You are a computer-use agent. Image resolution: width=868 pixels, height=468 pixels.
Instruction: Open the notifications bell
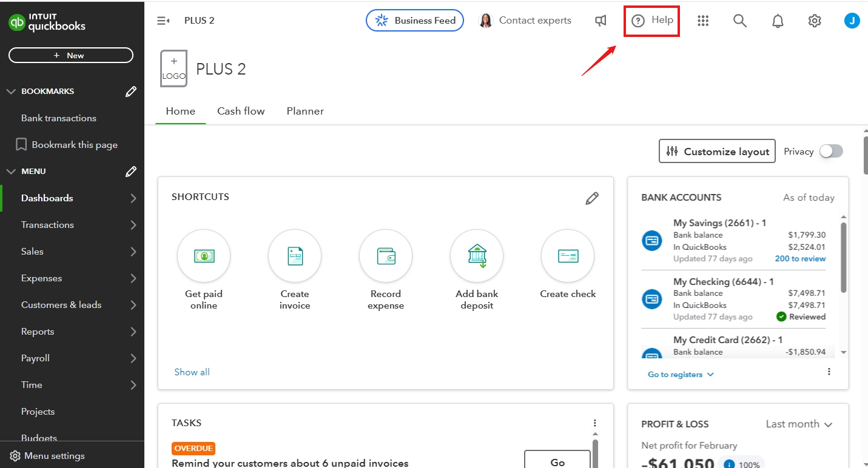[x=778, y=21]
